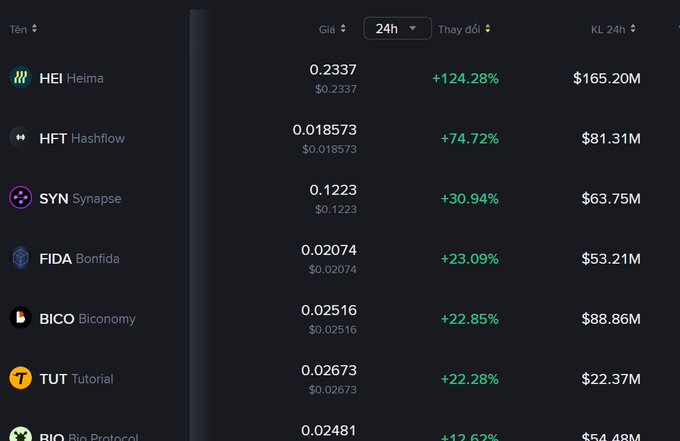Click the BIO Bio Protocol coin logo
The height and width of the screenshot is (441, 680).
coord(20,434)
